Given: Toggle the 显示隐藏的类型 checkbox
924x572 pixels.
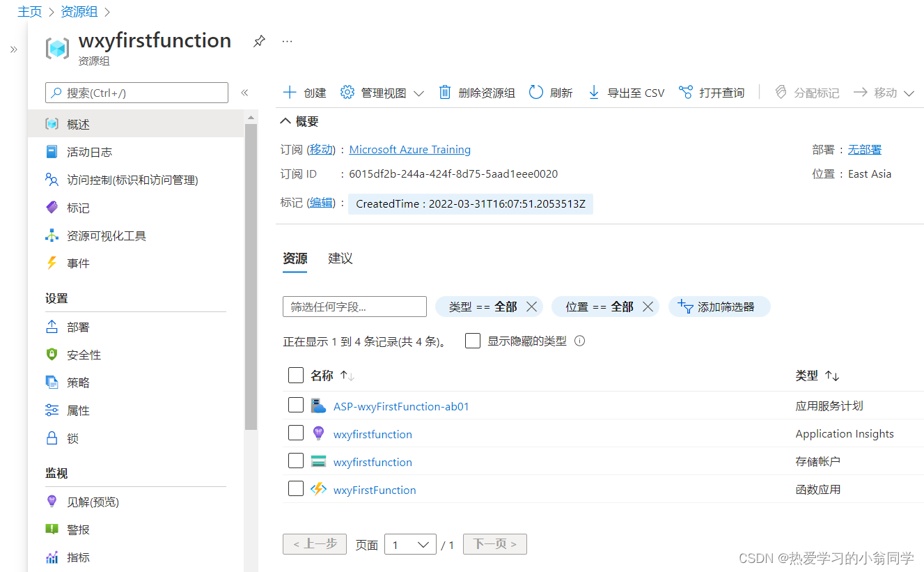Looking at the screenshot, I should (473, 341).
